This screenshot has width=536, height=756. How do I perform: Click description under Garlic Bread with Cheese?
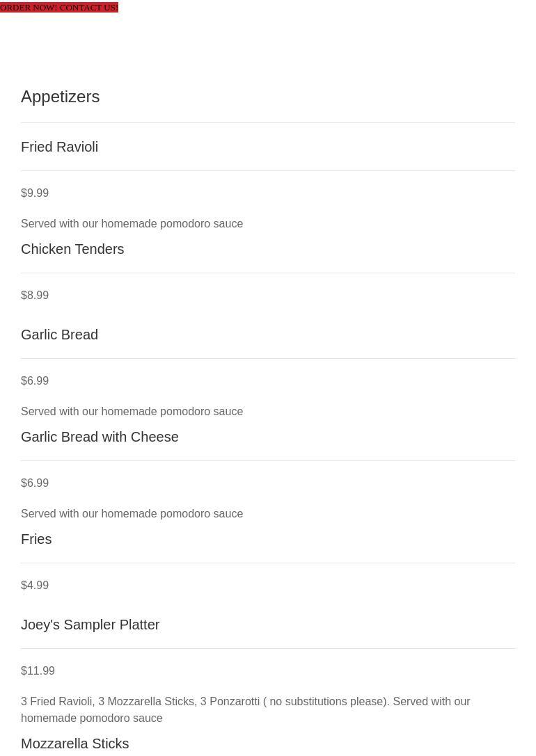point(132,513)
